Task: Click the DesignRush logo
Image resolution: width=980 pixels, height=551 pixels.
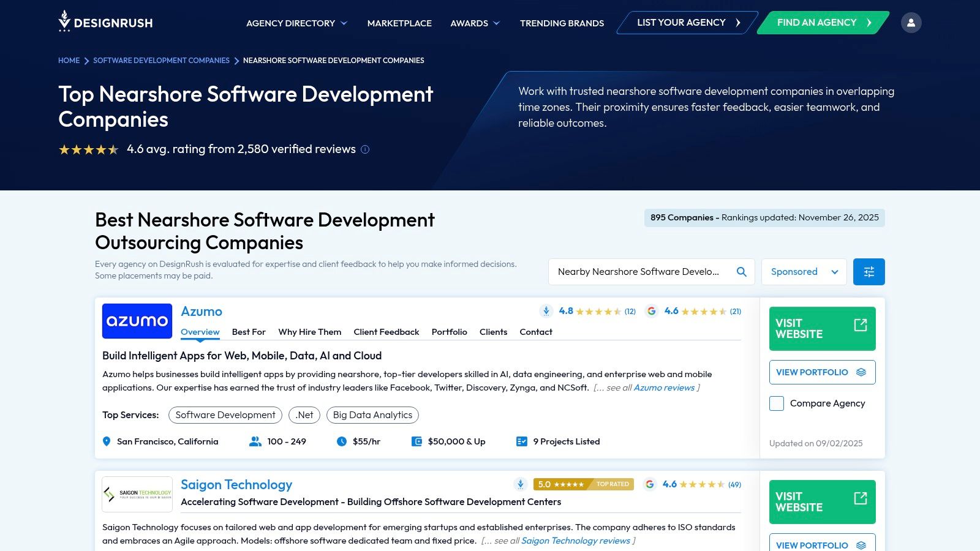Action: coord(105,22)
